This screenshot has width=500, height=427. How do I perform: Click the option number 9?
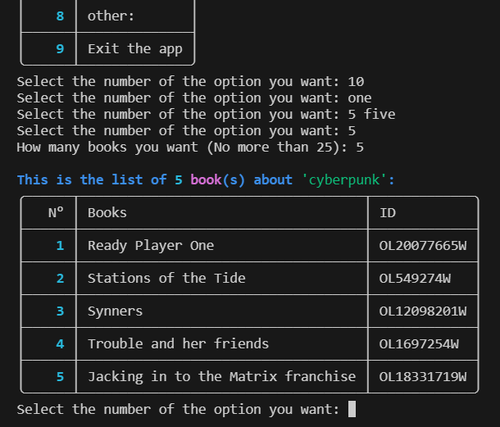[60, 49]
